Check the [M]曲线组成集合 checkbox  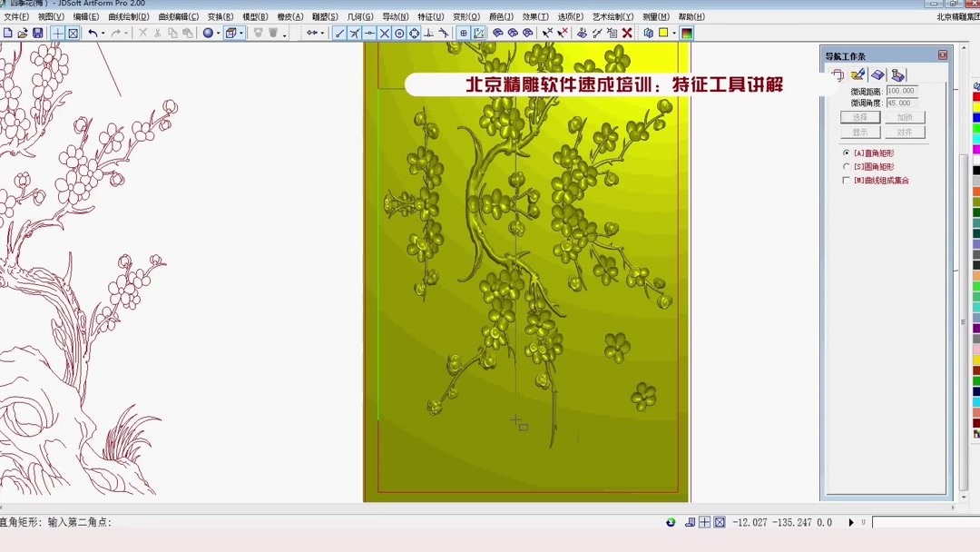[x=845, y=179]
